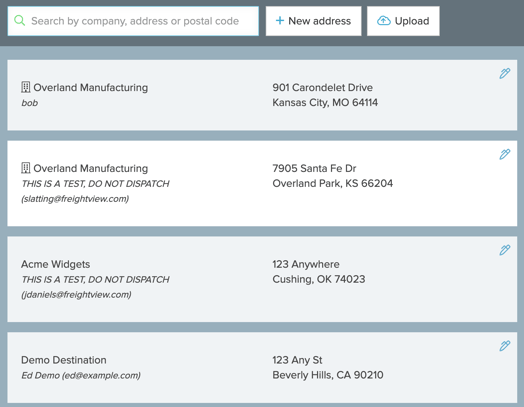Select the Acme Widgets company name
The height and width of the screenshot is (407, 524).
(x=55, y=264)
